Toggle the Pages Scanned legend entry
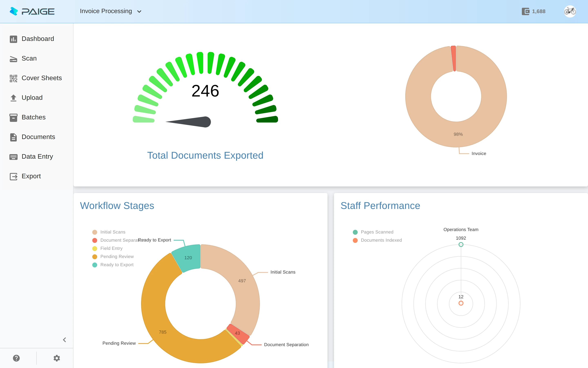 (x=373, y=232)
